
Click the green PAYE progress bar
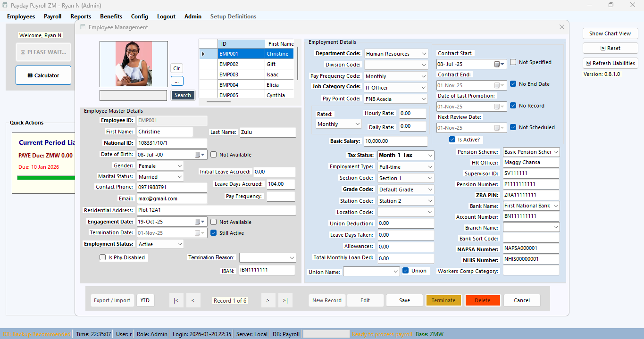(x=46, y=178)
